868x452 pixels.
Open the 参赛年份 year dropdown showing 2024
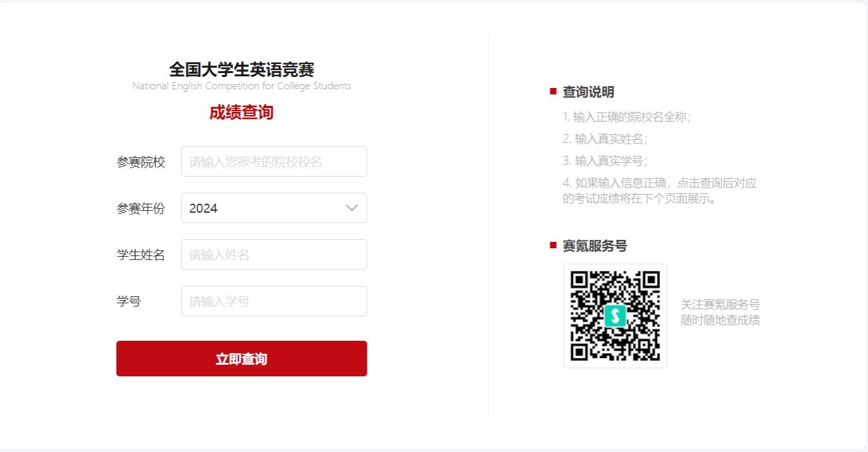point(274,208)
